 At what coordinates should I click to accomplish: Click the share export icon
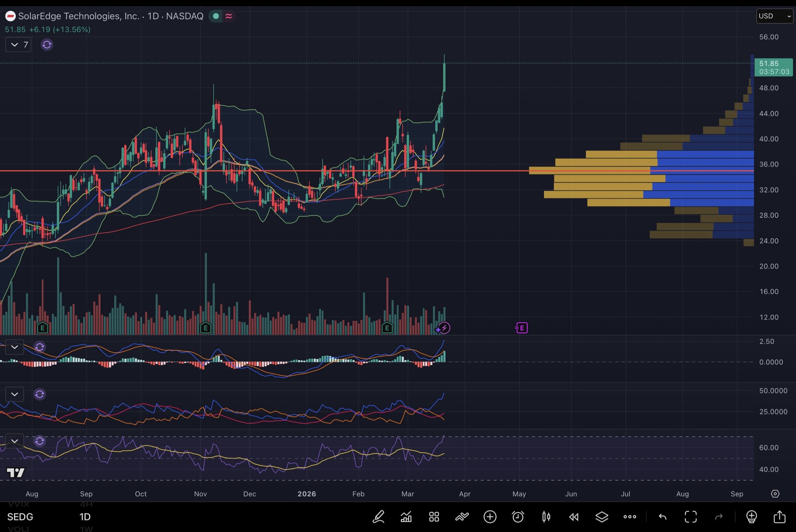pyautogui.click(x=779, y=517)
